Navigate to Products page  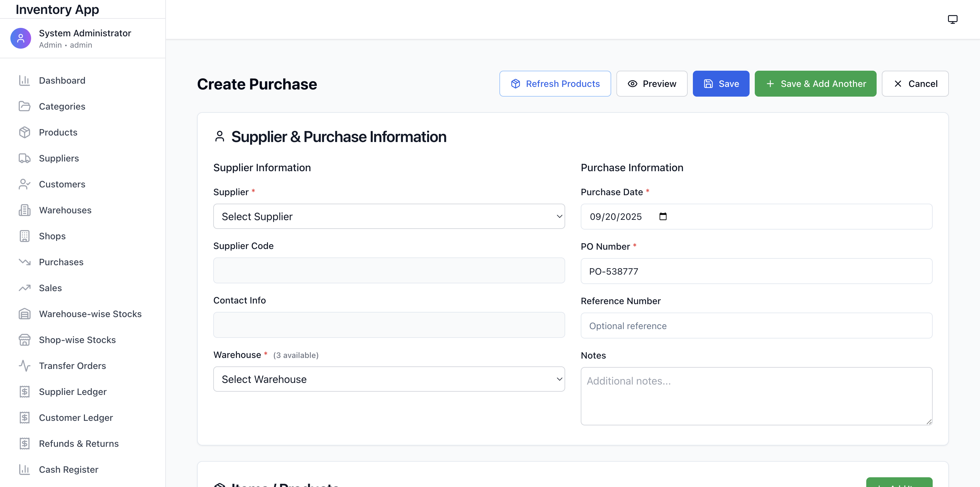point(58,132)
